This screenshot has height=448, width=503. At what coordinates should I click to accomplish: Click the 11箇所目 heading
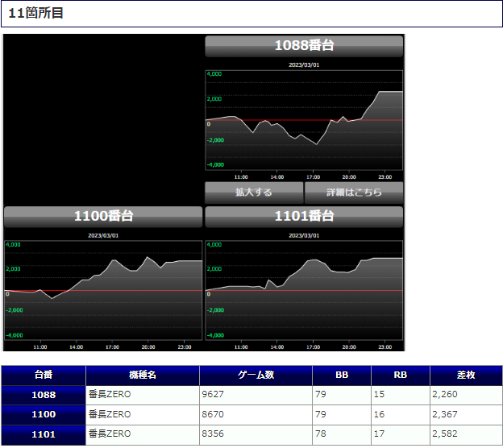(35, 13)
